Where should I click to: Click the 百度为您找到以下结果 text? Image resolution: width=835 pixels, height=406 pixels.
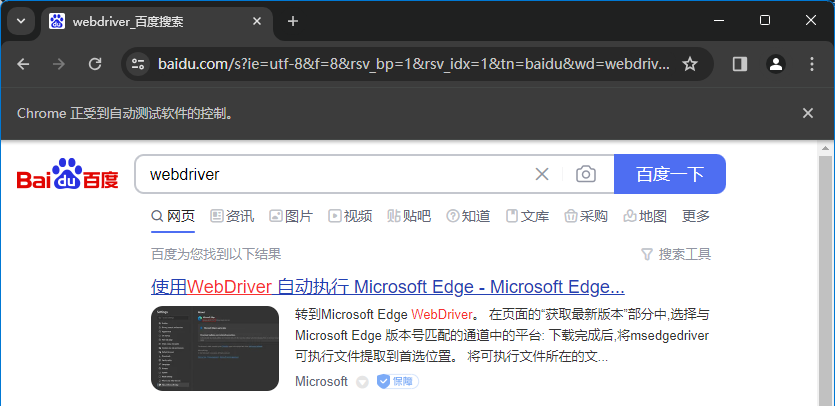pyautogui.click(x=216, y=254)
